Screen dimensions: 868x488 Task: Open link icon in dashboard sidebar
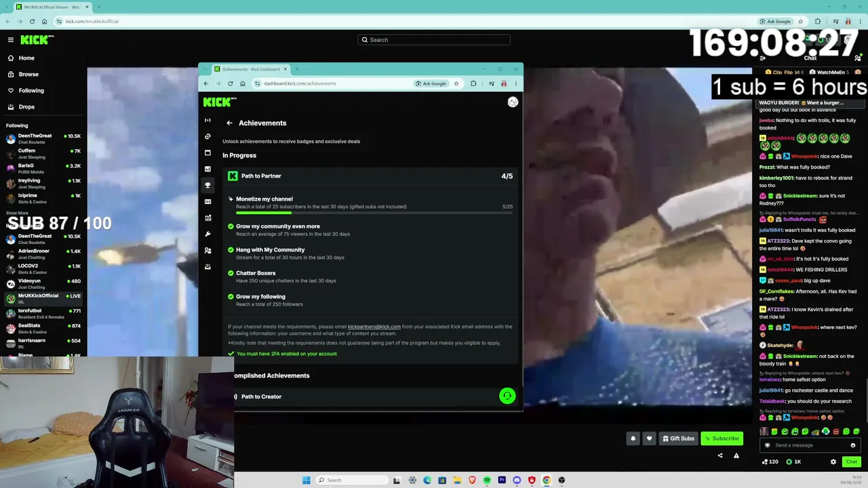pos(208,136)
